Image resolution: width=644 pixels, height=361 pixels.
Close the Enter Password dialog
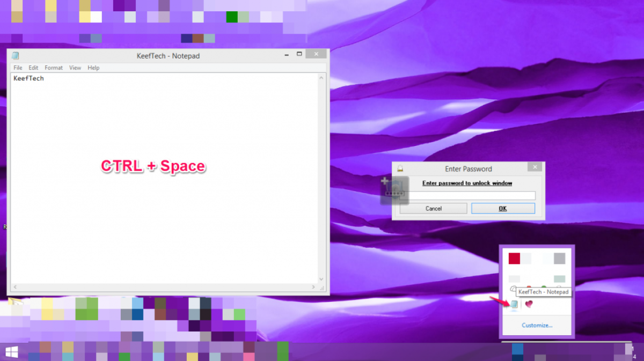click(x=534, y=167)
